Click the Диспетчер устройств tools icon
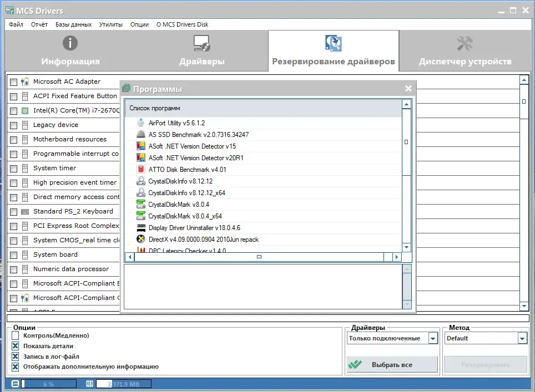Image resolution: width=535 pixels, height=392 pixels. coord(465,43)
